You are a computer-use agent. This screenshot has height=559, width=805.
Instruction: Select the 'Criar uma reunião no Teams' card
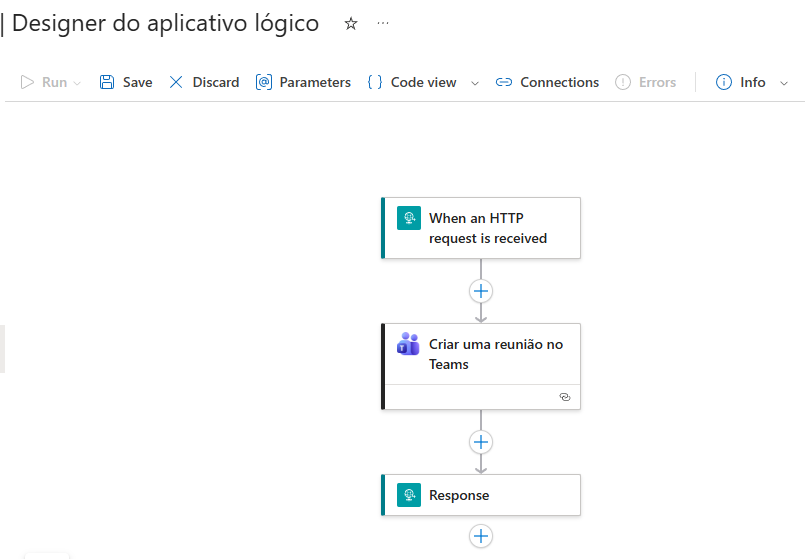tap(496, 354)
